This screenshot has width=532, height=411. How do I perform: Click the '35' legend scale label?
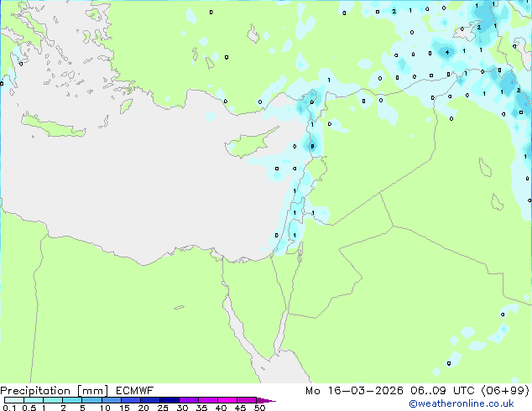201,408
